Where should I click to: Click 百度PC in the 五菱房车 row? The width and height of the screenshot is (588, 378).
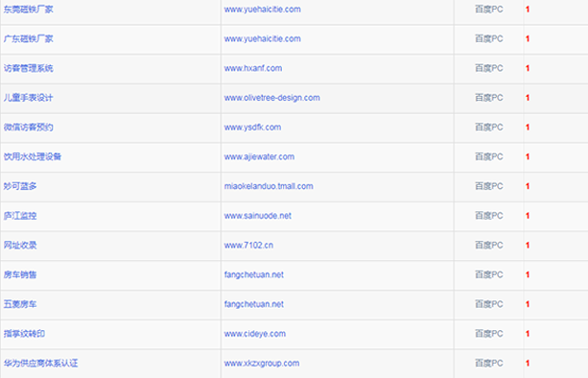click(489, 304)
